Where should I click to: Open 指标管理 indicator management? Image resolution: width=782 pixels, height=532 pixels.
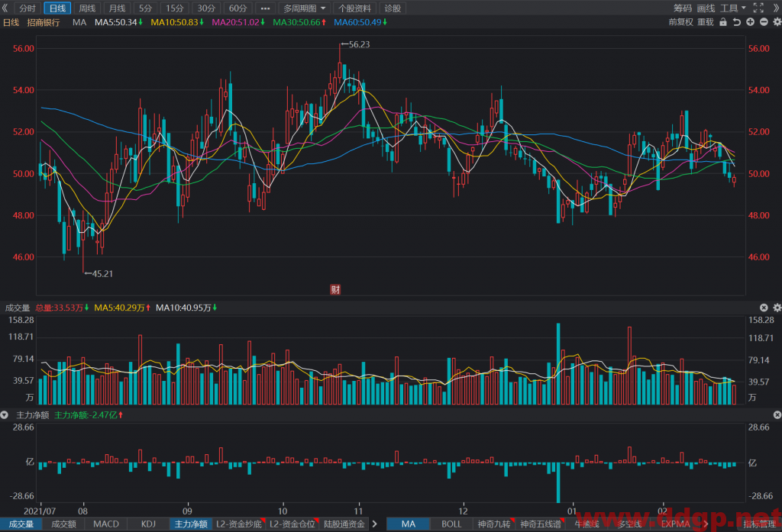(x=760, y=524)
